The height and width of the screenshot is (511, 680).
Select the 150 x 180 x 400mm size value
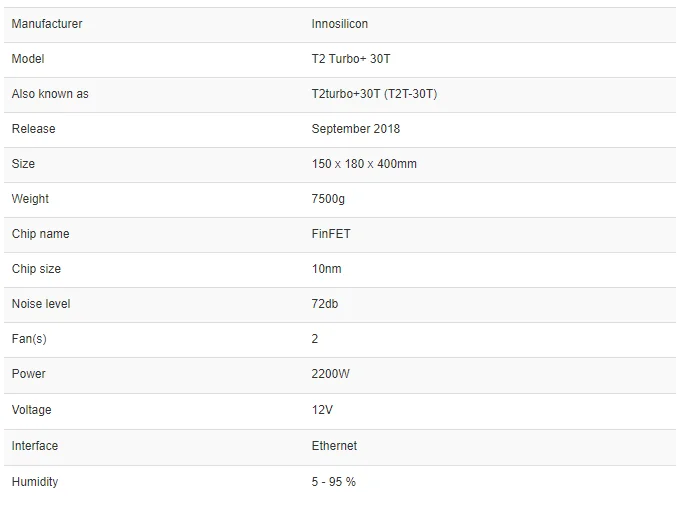(x=364, y=164)
